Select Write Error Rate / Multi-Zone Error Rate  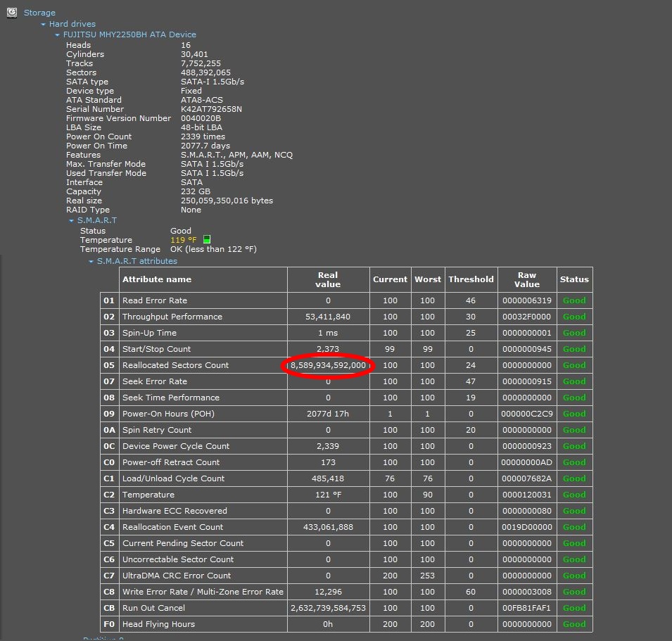click(x=203, y=592)
